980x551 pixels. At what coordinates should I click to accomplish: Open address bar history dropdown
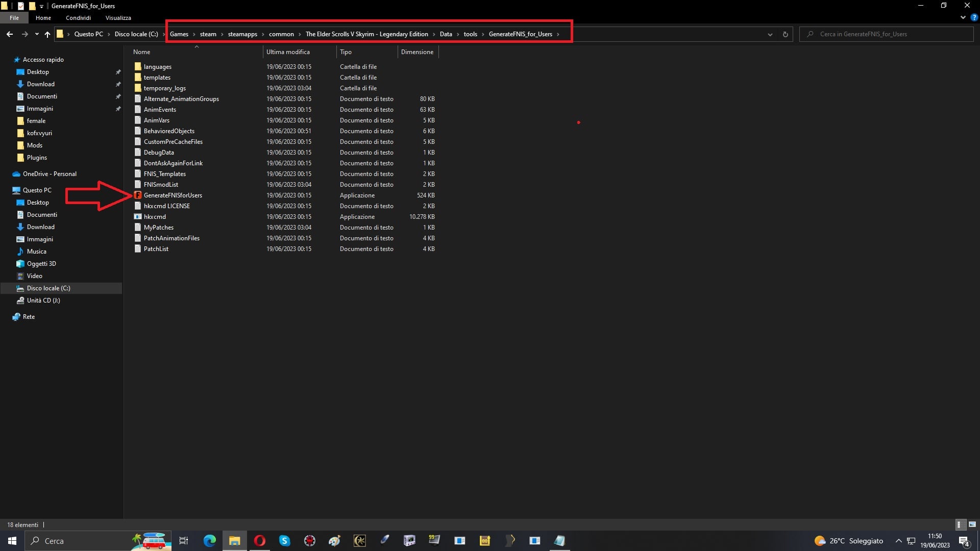coord(770,34)
